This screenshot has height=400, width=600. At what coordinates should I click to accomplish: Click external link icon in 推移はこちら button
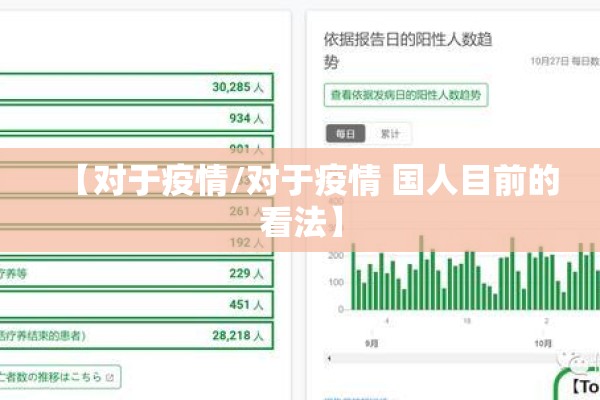110,378
